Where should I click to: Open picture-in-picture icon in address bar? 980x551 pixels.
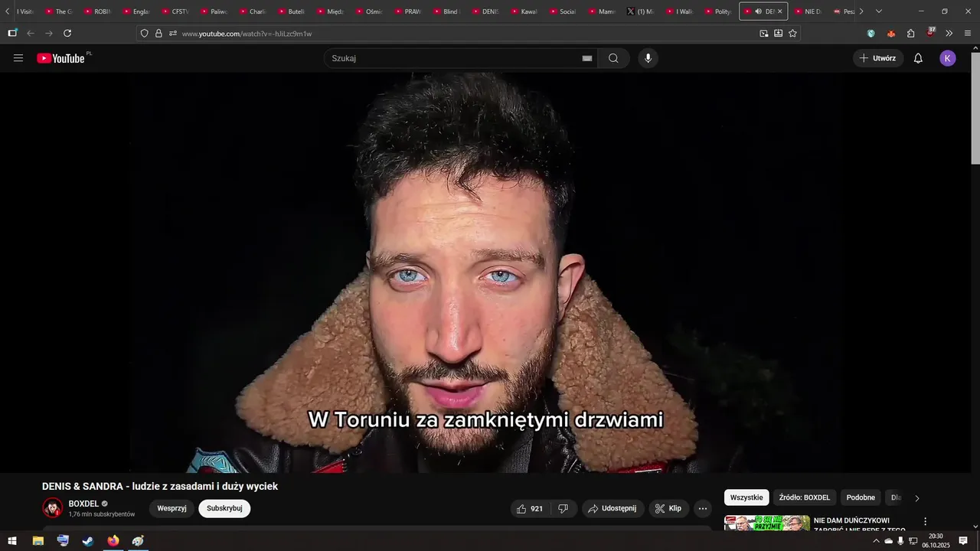pos(763,34)
